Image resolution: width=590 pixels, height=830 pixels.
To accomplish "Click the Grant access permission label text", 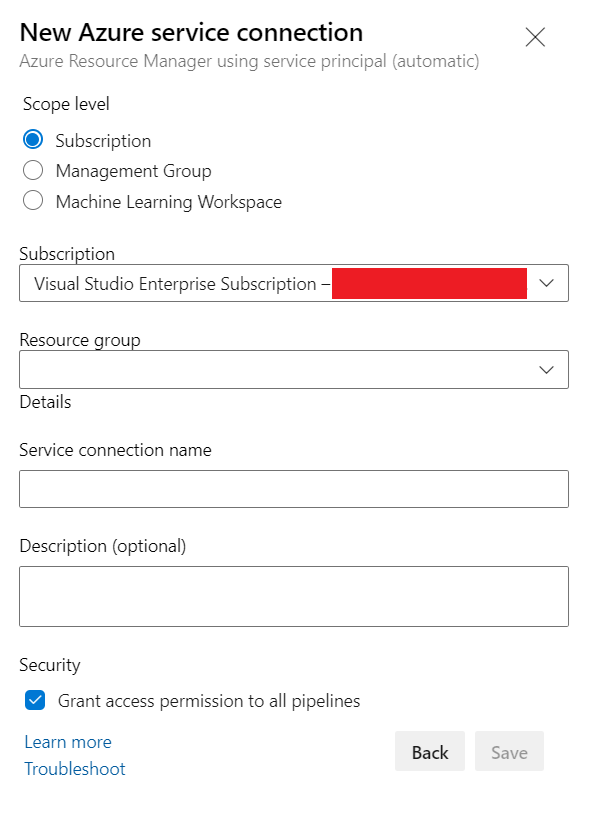I will (208, 701).
